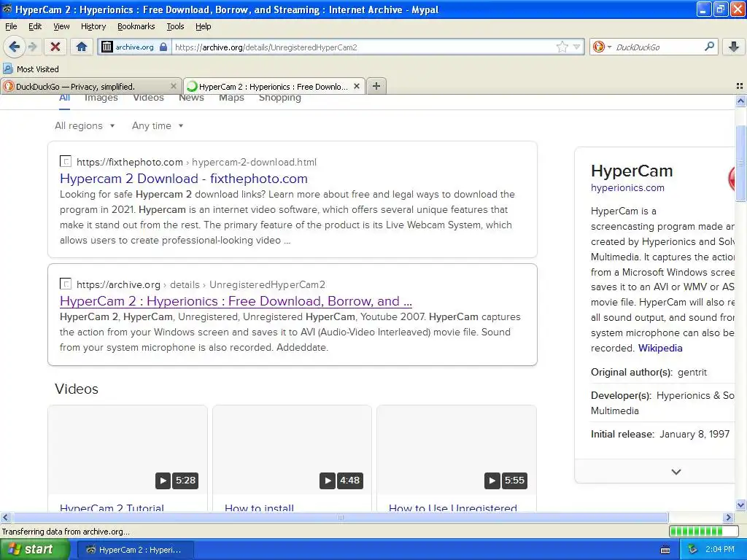
Task: Switch to News search results
Action: point(191,98)
